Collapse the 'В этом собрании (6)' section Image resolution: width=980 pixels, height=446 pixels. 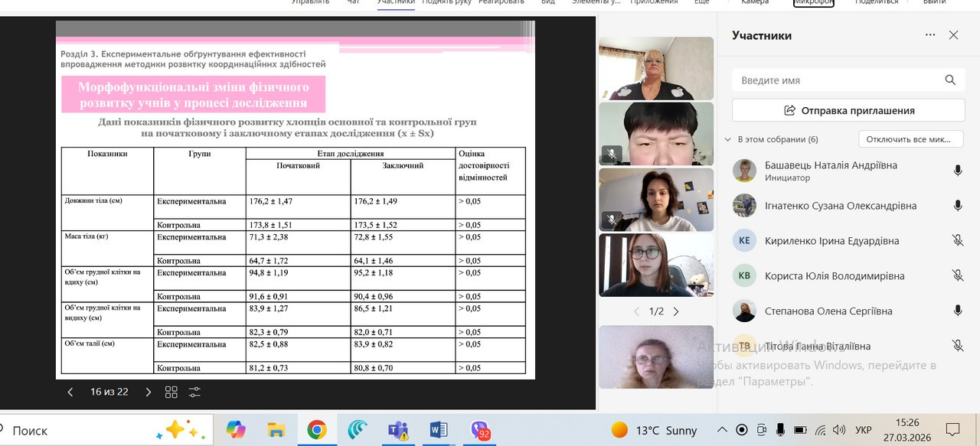click(727, 140)
